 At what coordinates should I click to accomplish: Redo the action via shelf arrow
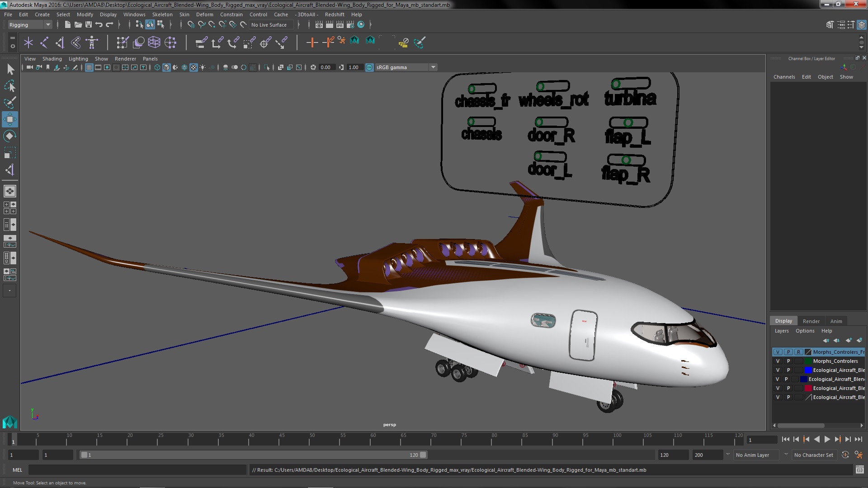(x=109, y=25)
